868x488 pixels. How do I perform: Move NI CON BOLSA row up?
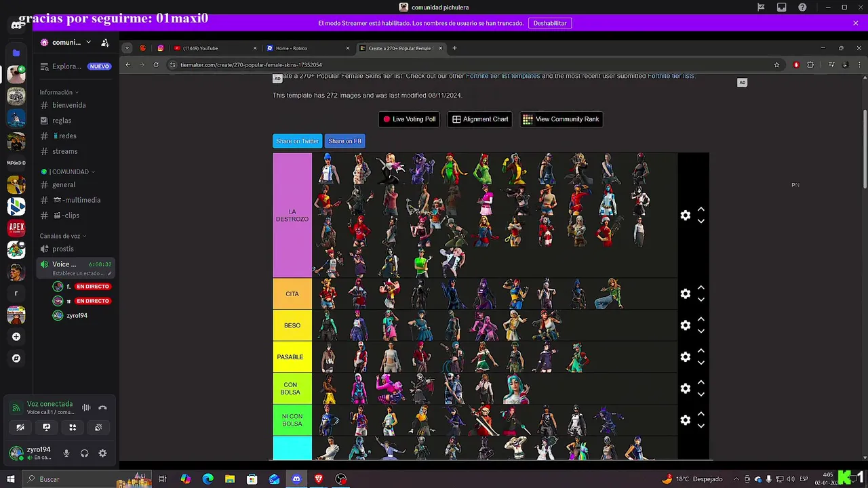coord(701,414)
